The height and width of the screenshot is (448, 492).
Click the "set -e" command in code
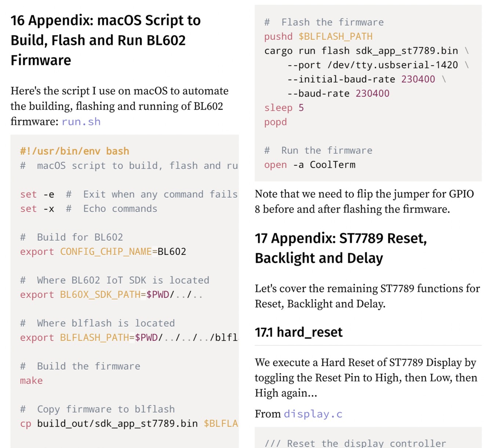click(37, 194)
